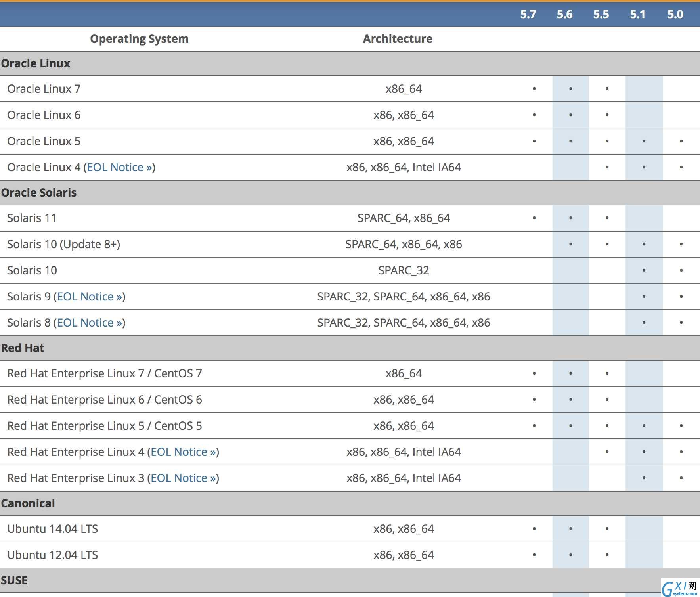Click the SPARC_32 architecture cell
This screenshot has width=700, height=597.
[404, 270]
